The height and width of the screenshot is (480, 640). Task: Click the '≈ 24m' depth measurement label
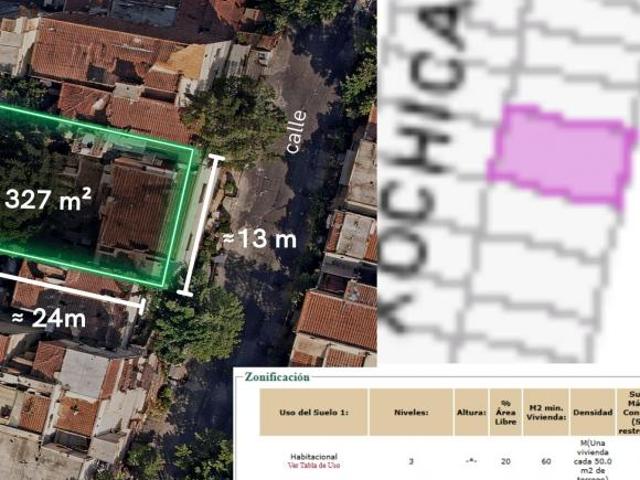click(x=49, y=318)
